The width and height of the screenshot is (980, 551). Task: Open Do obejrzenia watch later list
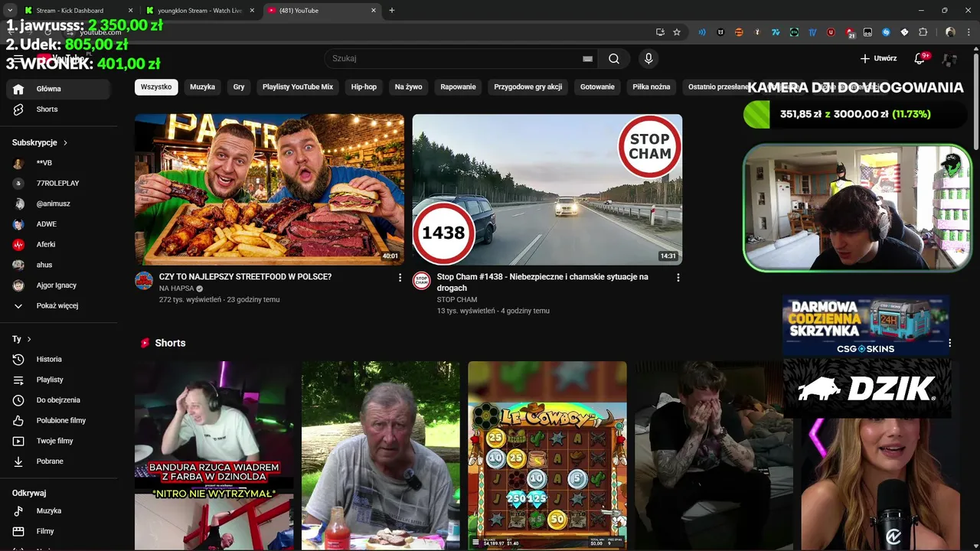[60, 400]
